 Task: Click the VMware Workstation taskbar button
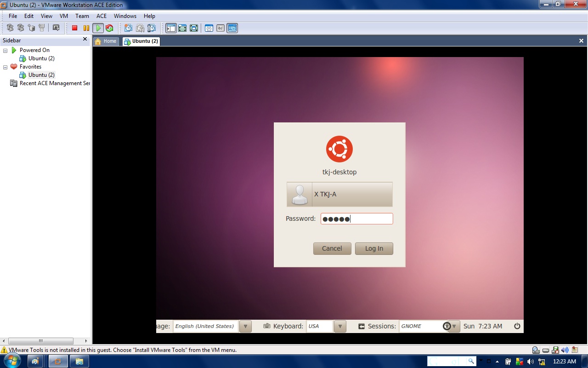(x=58, y=362)
